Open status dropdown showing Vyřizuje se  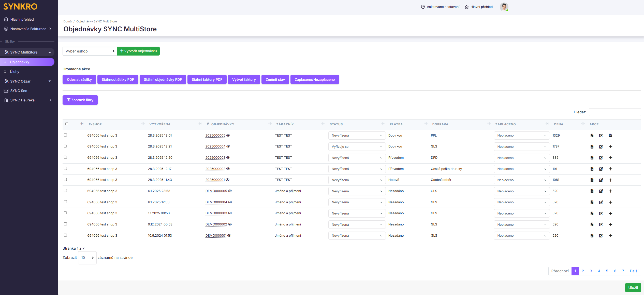357,147
